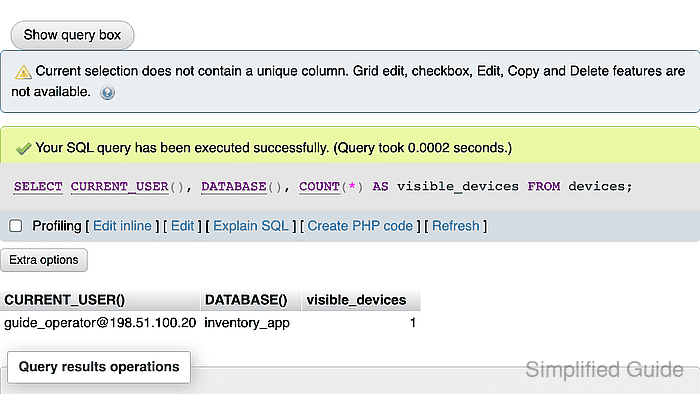Click the 'Current selection does not contain' warning text
Viewport: 700px width, 394px height.
pos(348,81)
